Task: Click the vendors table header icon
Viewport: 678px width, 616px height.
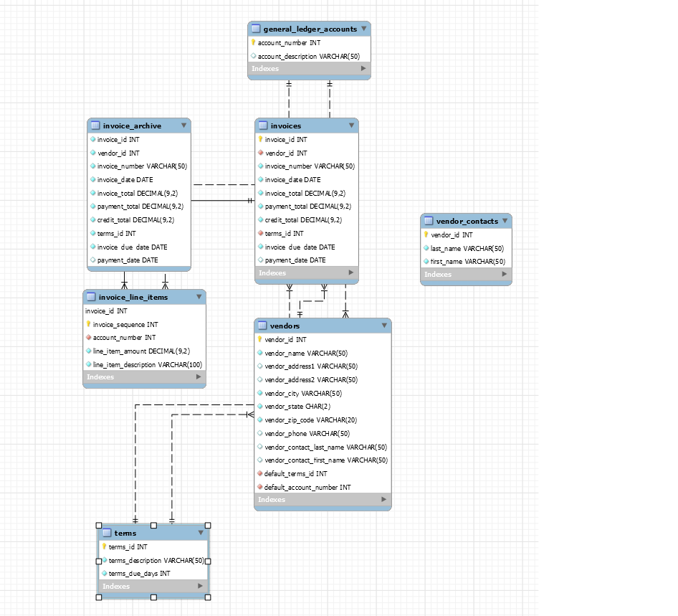Action: (262, 326)
